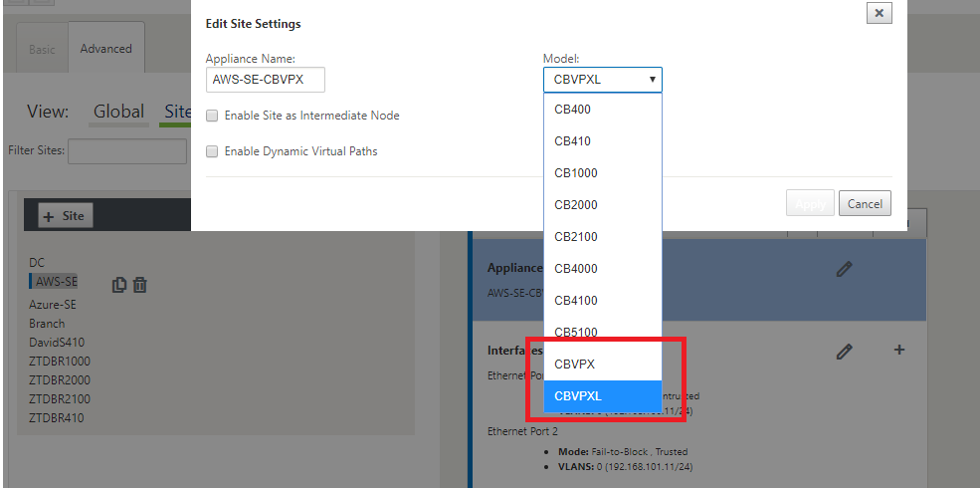Click the pencil edit icon in Interfaces section
Viewport: 980px width, 488px height.
(x=844, y=352)
